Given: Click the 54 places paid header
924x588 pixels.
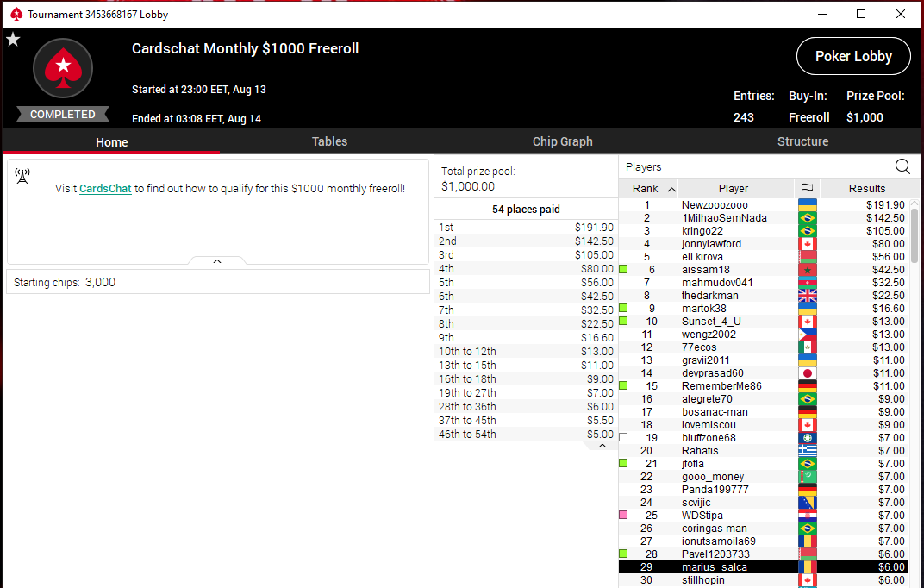Looking at the screenshot, I should (526, 210).
